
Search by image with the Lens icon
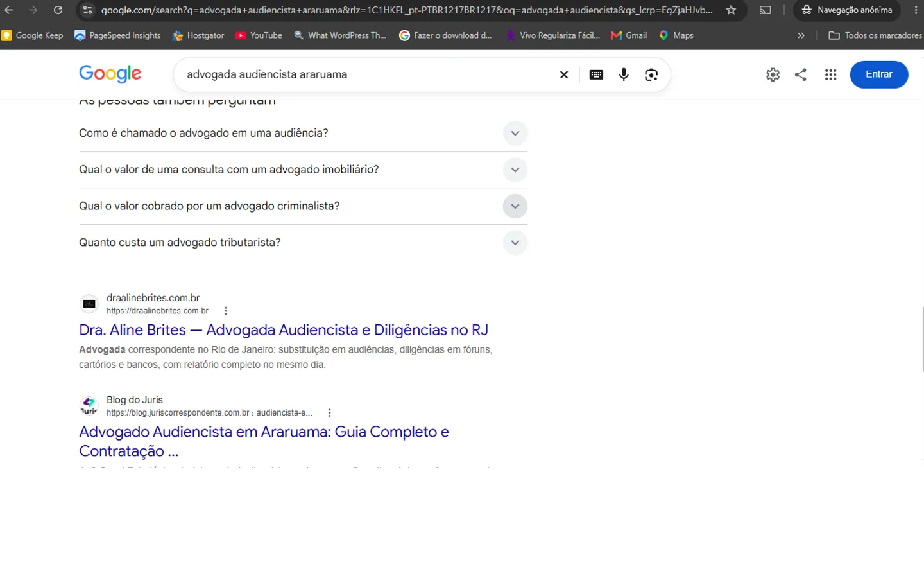(651, 74)
